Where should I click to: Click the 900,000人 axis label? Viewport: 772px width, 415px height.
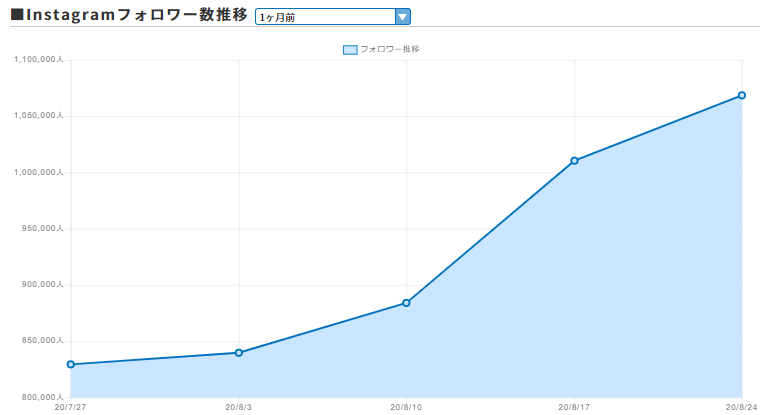(42, 285)
